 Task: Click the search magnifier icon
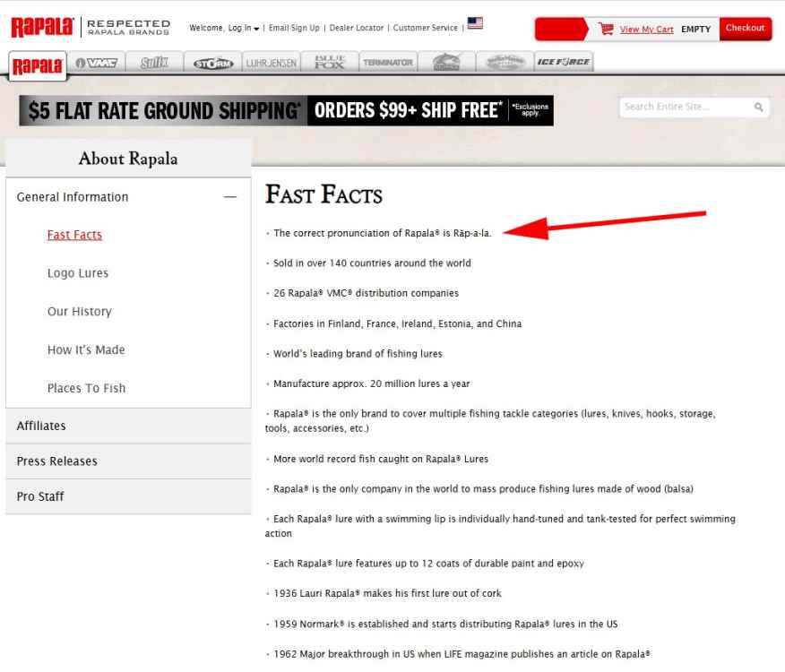[758, 108]
